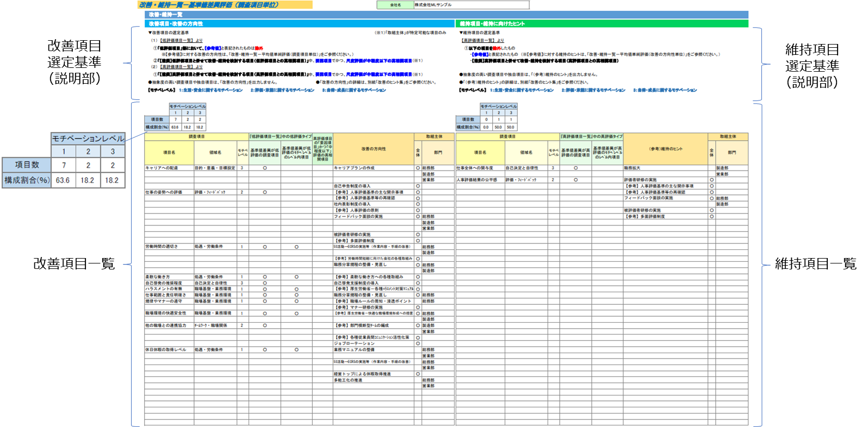Click the company name field 株式会社MLサンプル
This screenshot has height=427, width=868.
pyautogui.click(x=471, y=5)
